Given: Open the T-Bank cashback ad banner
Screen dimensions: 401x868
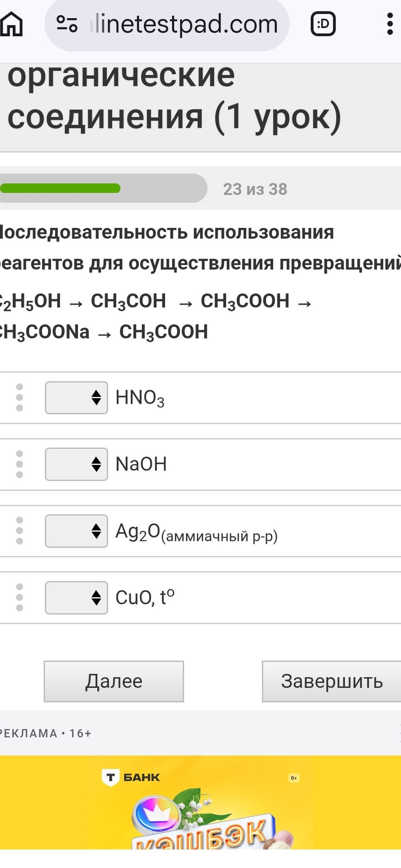Looking at the screenshot, I should [200, 802].
